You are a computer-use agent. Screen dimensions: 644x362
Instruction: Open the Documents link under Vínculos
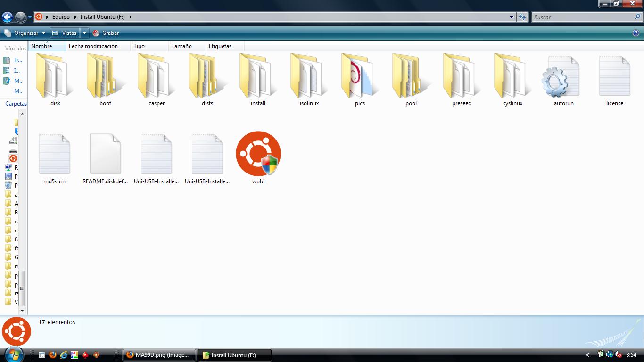(x=13, y=60)
